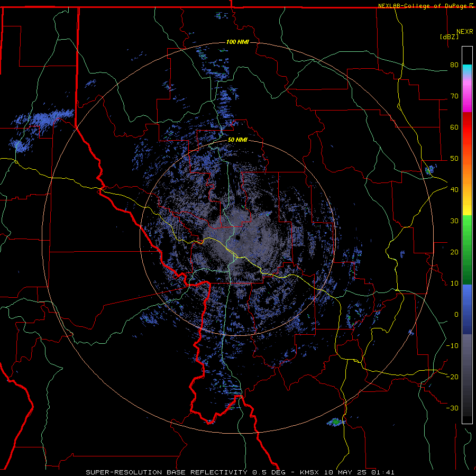Click the 10 value on the dBZ scale
The height and width of the screenshot is (476, 476).
(454, 283)
